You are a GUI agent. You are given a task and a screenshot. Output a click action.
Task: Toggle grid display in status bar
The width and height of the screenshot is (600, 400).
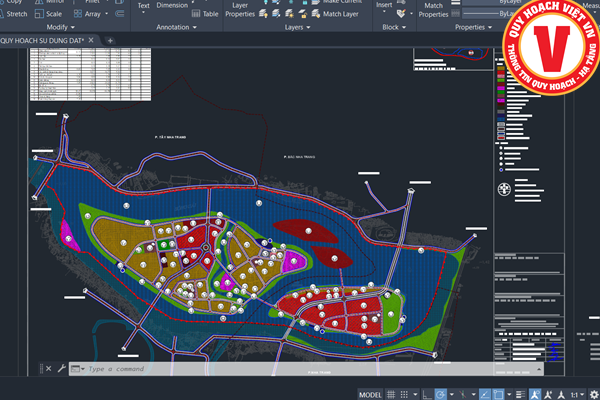(x=390, y=394)
